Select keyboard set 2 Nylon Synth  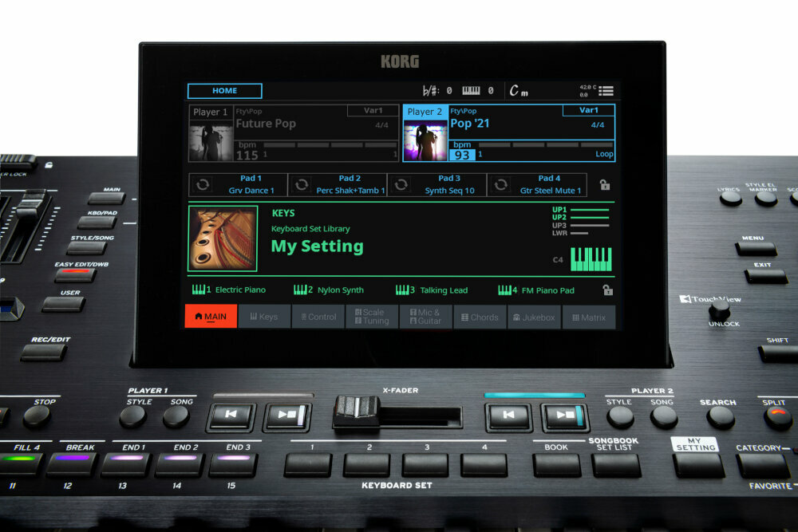pyautogui.click(x=329, y=290)
